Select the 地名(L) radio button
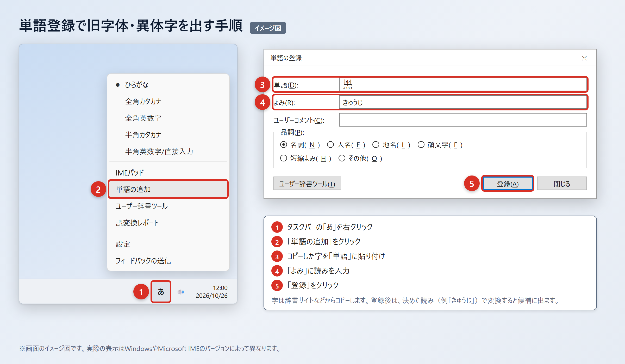Screen dimensions: 625x364 coord(376,145)
